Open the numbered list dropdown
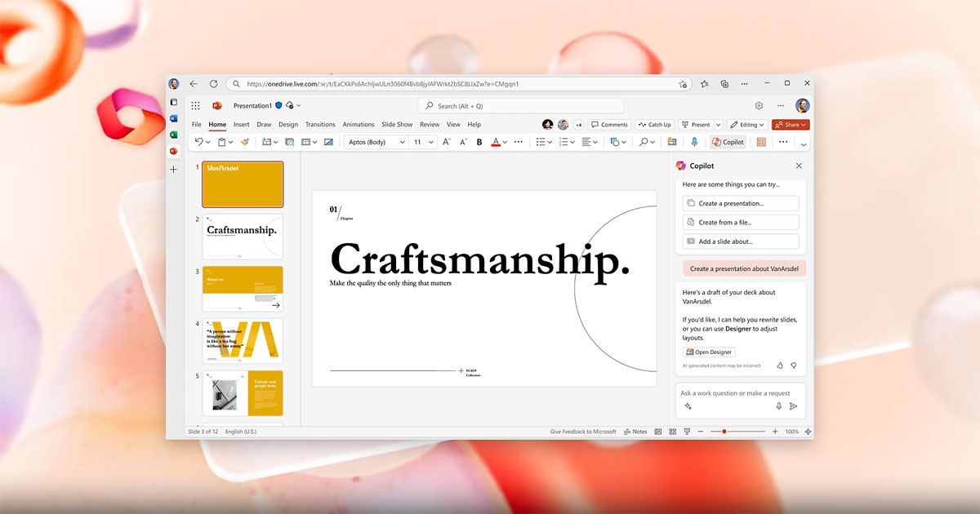The width and height of the screenshot is (980, 514). pyautogui.click(x=573, y=142)
